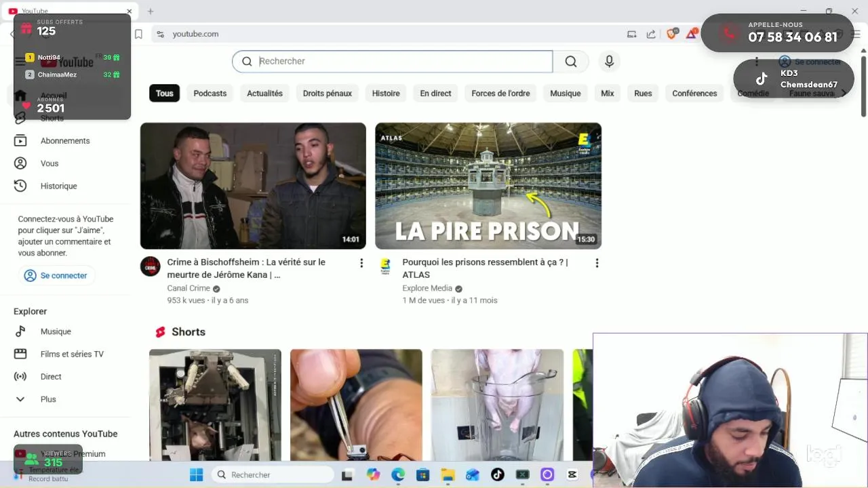Select the Musique chip
The width and height of the screenshot is (868, 488).
pos(566,94)
